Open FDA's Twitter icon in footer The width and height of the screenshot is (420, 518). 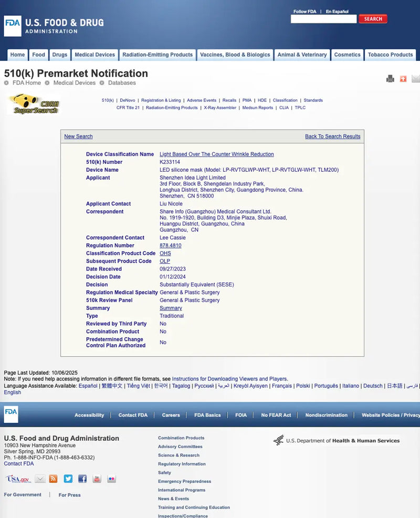(x=68, y=479)
